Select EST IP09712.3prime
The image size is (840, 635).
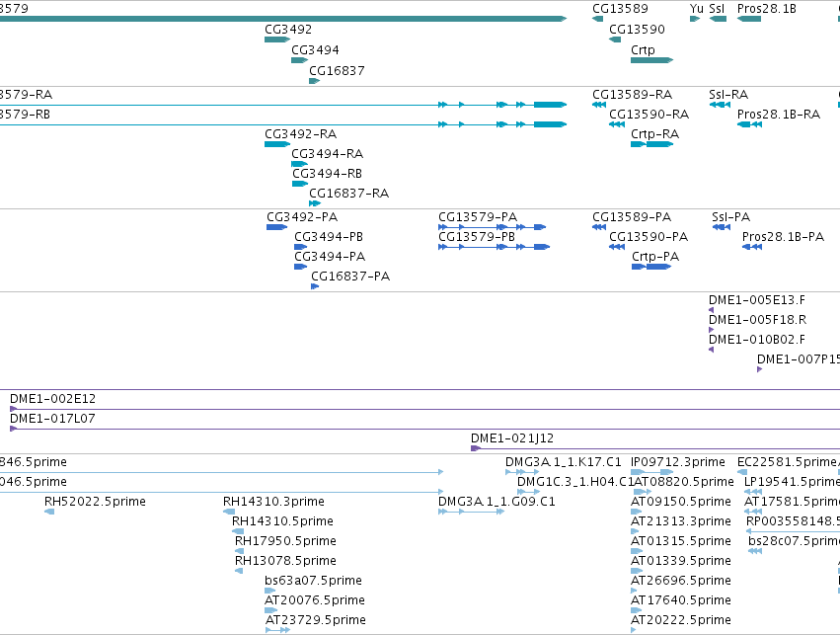(652, 472)
